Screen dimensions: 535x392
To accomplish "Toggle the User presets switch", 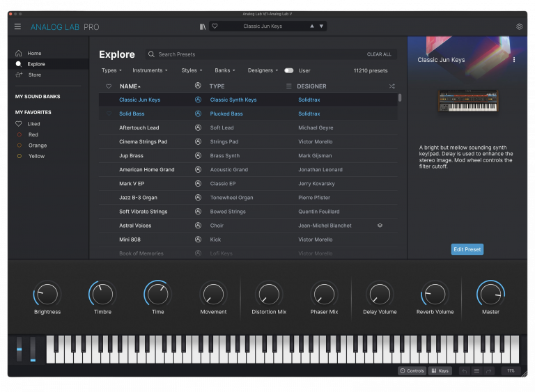I will tap(288, 70).
